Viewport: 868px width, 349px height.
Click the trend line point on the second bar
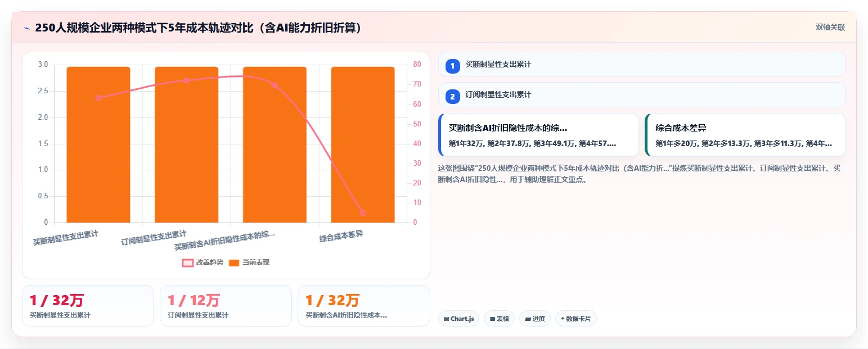(187, 80)
